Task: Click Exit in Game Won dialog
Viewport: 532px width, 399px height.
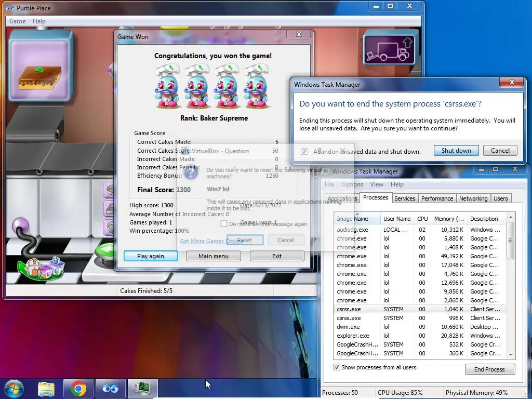Action: [277, 256]
